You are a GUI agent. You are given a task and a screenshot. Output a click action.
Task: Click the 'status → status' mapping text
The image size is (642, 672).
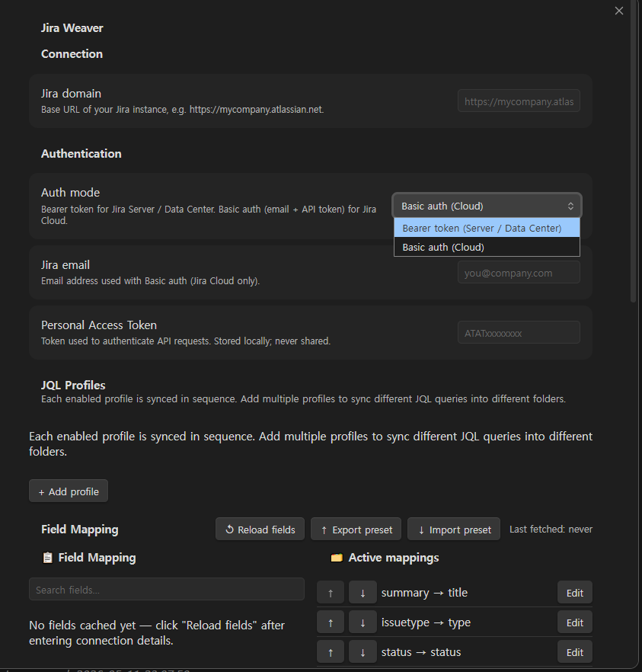tap(421, 652)
